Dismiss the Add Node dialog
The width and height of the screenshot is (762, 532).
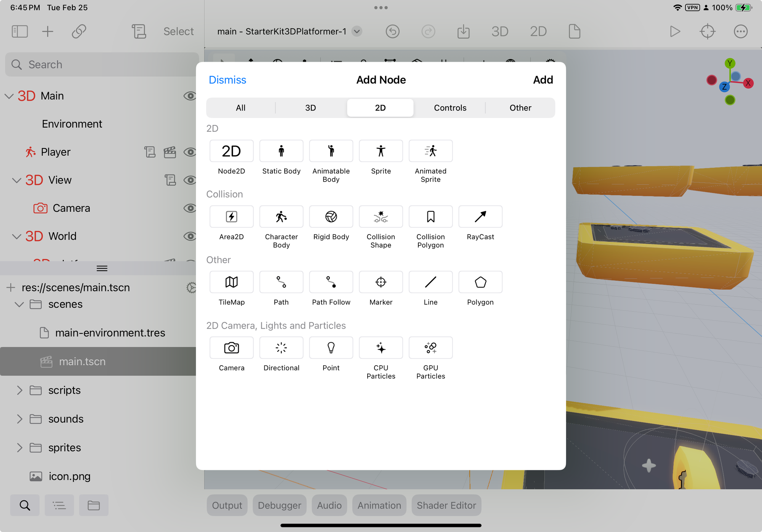pyautogui.click(x=227, y=80)
